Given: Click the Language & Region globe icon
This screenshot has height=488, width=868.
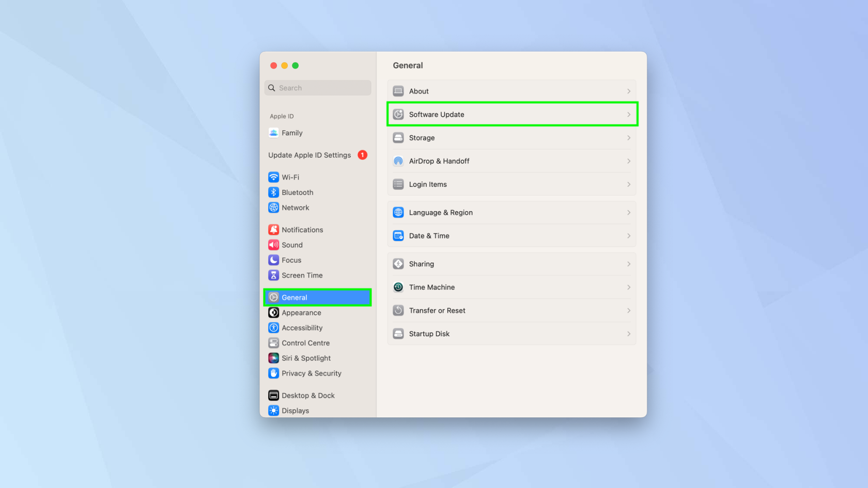Looking at the screenshot, I should [398, 212].
